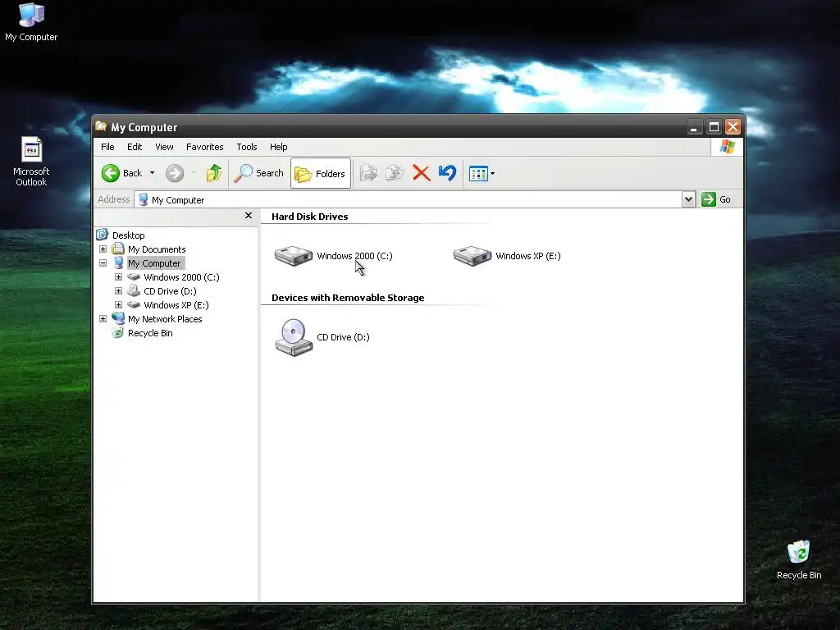
Task: Select My Network Places in tree
Action: coord(165,319)
